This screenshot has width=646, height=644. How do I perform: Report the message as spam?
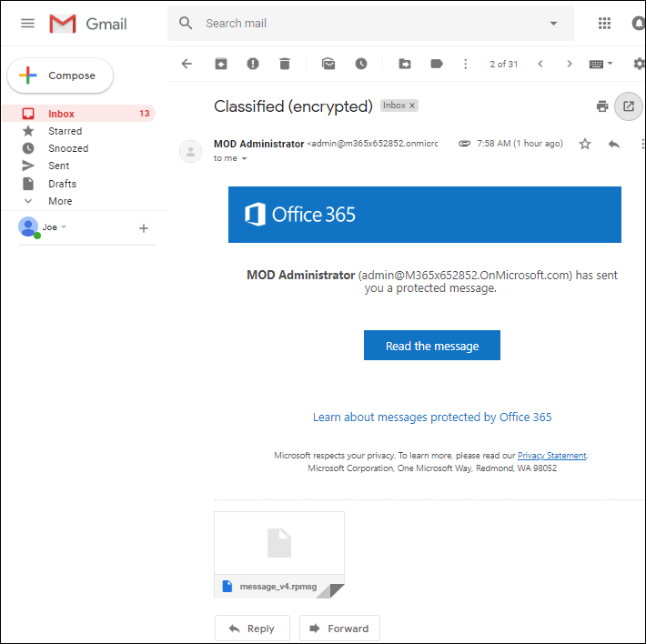click(253, 64)
